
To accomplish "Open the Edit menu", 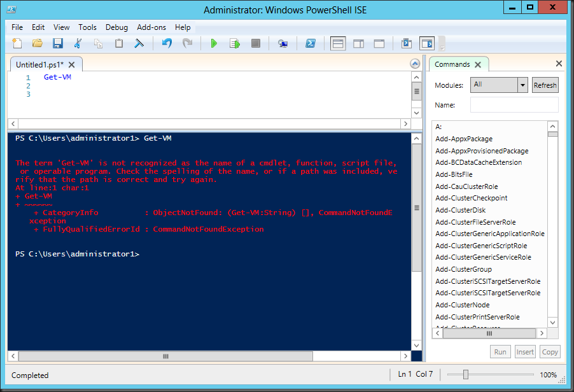I will pyautogui.click(x=38, y=27).
